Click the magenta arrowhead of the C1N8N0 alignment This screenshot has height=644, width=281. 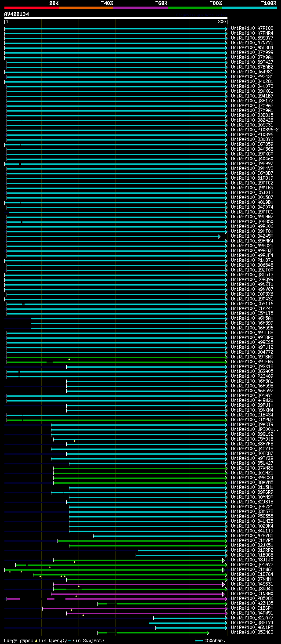click(x=223, y=594)
